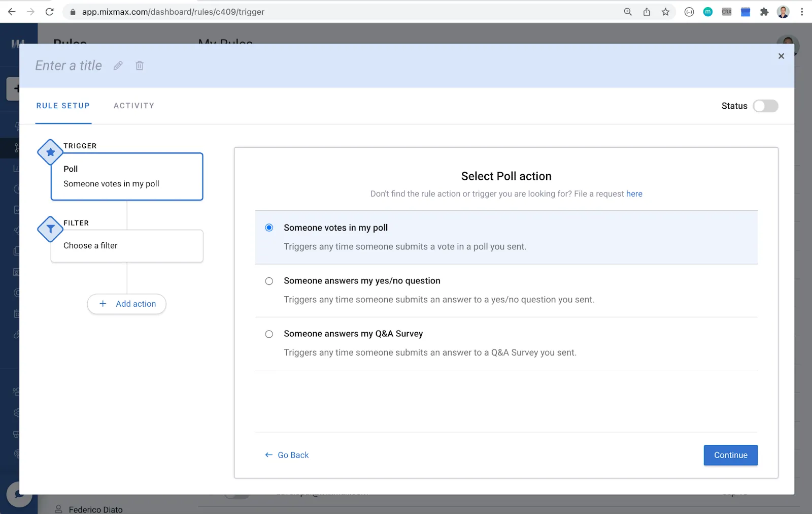This screenshot has width=812, height=514.
Task: Open the Mixmax teal extension icon
Action: pyautogui.click(x=708, y=12)
